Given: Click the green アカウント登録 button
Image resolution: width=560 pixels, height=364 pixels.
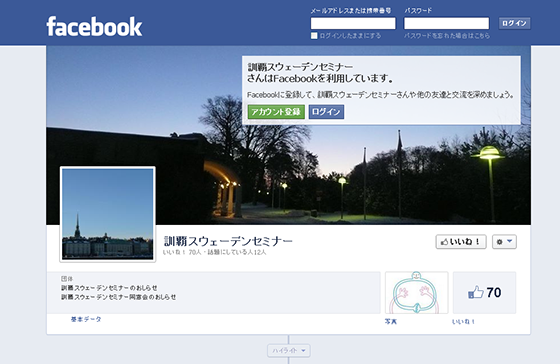Looking at the screenshot, I should (x=276, y=112).
